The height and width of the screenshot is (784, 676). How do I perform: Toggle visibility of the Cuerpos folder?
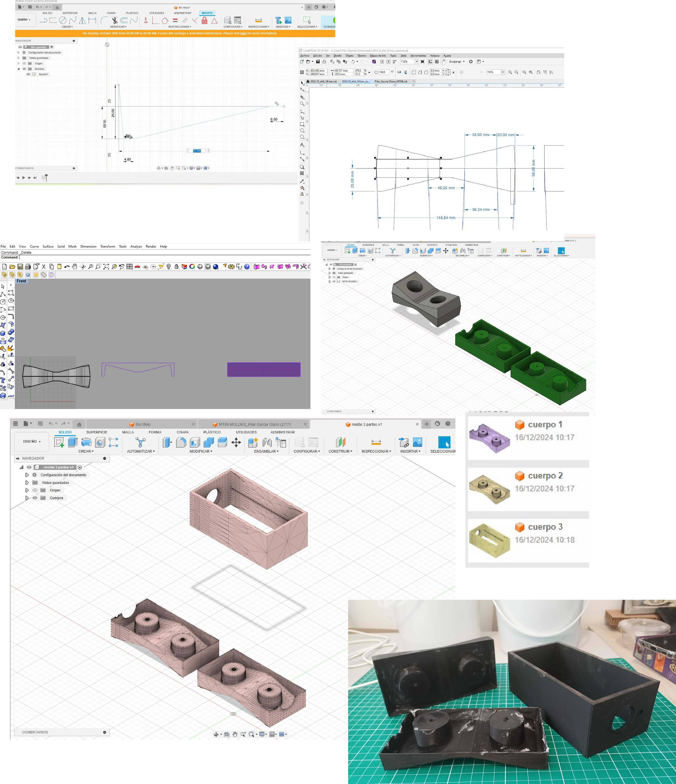pos(35,498)
